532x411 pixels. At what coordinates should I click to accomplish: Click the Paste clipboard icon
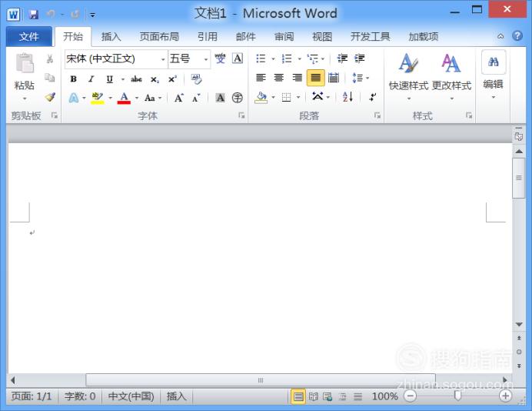(x=25, y=63)
